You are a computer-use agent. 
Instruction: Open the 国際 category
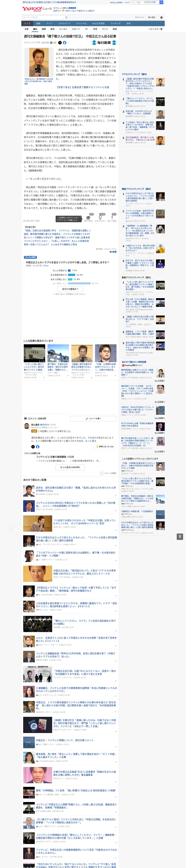[x=44, y=29]
